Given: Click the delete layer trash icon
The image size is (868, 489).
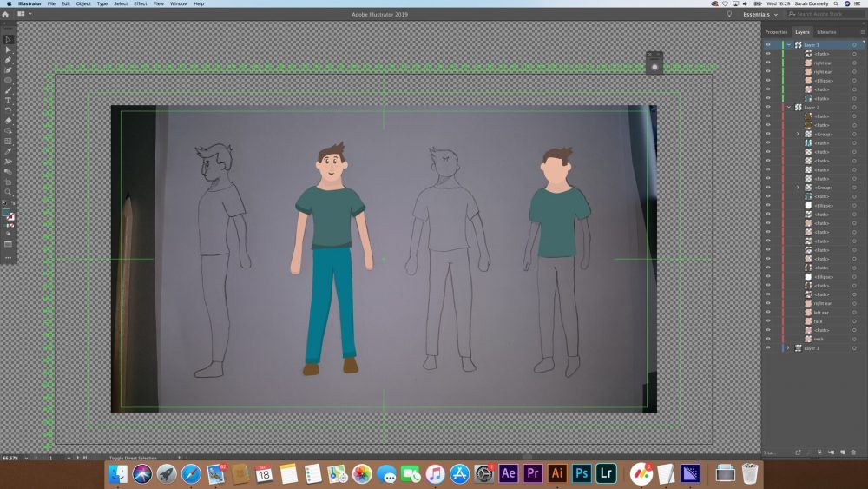Looking at the screenshot, I should pos(853,453).
